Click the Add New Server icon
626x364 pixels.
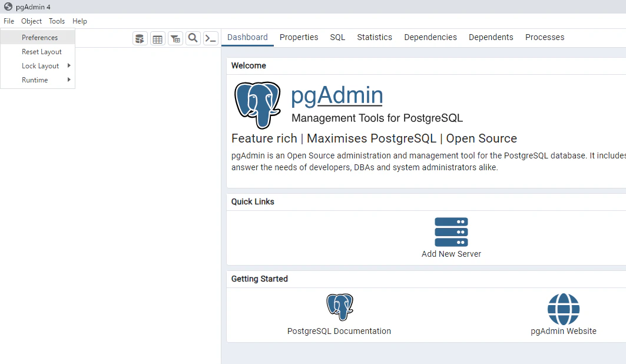pos(451,232)
